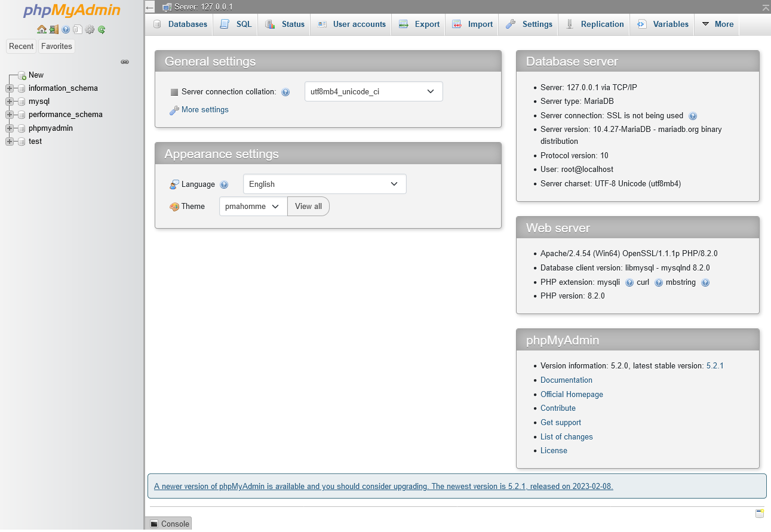Switch to the SQL tab

(x=235, y=24)
